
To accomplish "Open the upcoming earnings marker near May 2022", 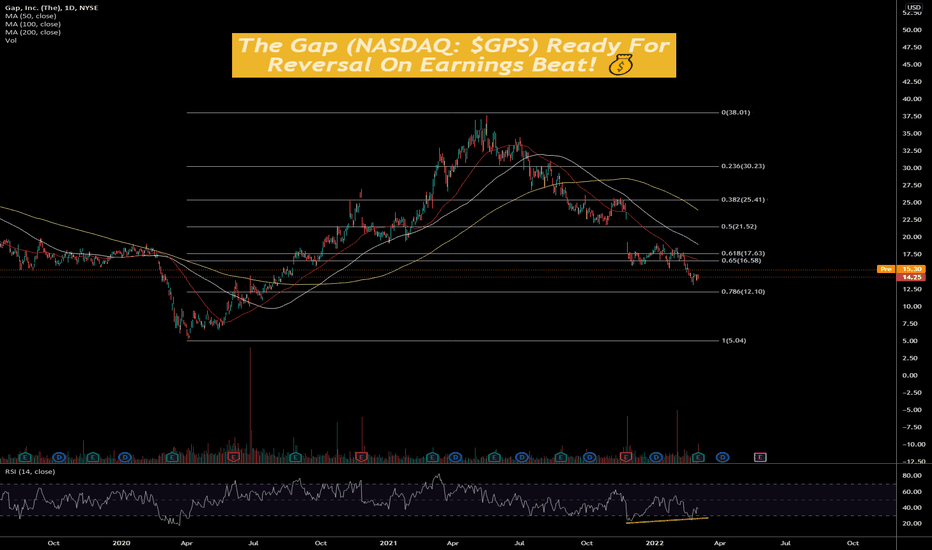I will click(760, 457).
